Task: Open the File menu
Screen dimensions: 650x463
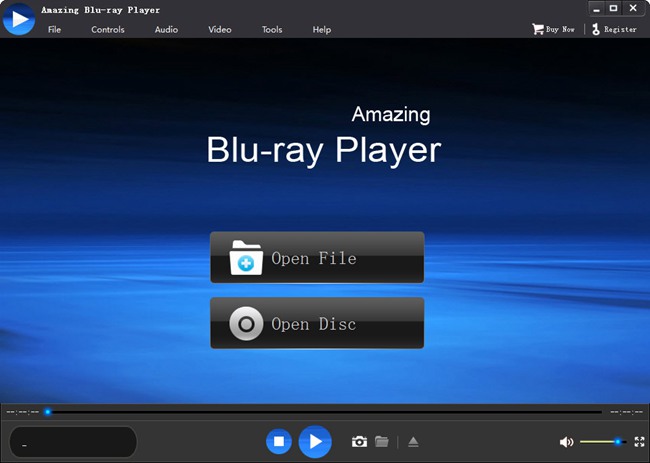Action: [x=54, y=29]
